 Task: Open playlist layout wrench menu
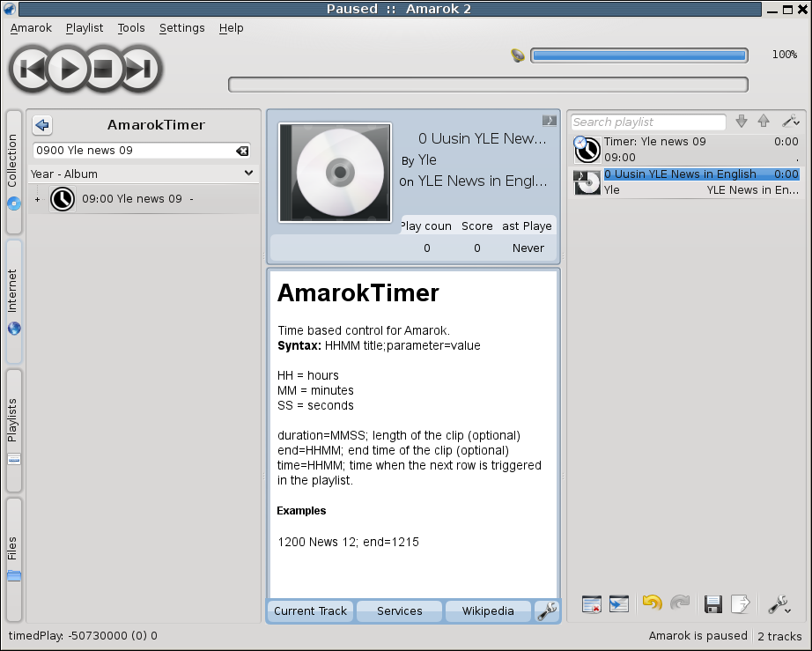779,604
